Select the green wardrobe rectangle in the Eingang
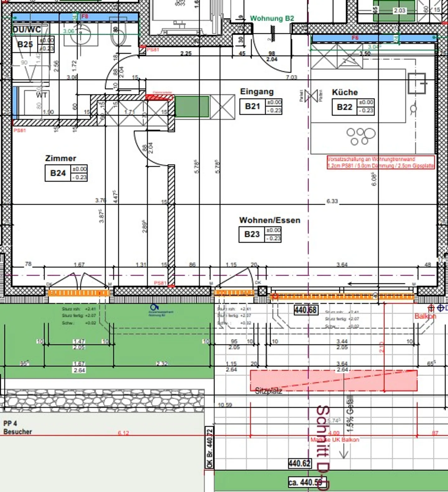The width and height of the screenshot is (448, 492). click(192, 107)
